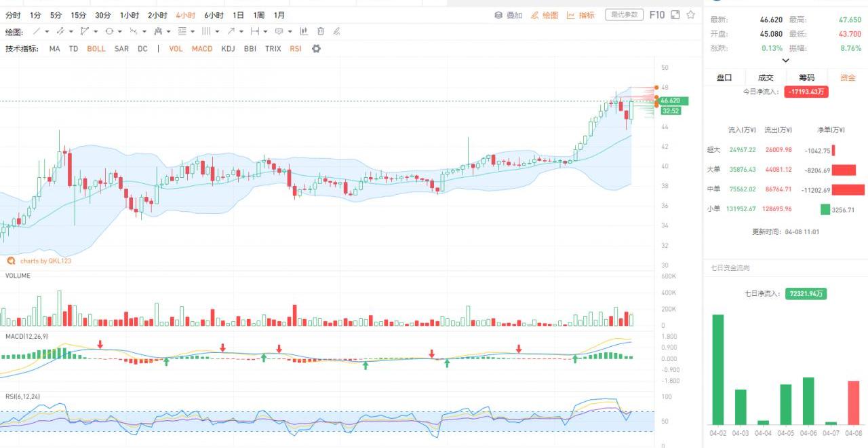Click the orange price marker on axis
This screenshot has height=448, width=868.
(656, 88)
